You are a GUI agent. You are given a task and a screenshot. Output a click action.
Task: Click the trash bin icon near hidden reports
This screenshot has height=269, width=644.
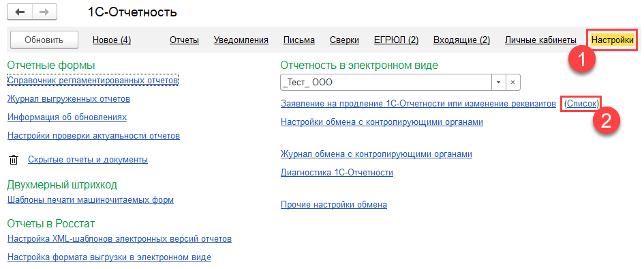[14, 160]
